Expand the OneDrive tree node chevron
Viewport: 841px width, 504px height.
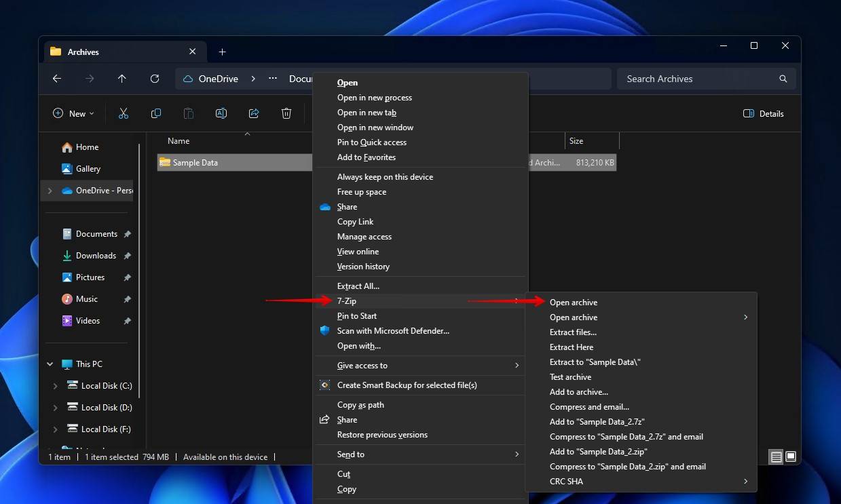click(50, 191)
